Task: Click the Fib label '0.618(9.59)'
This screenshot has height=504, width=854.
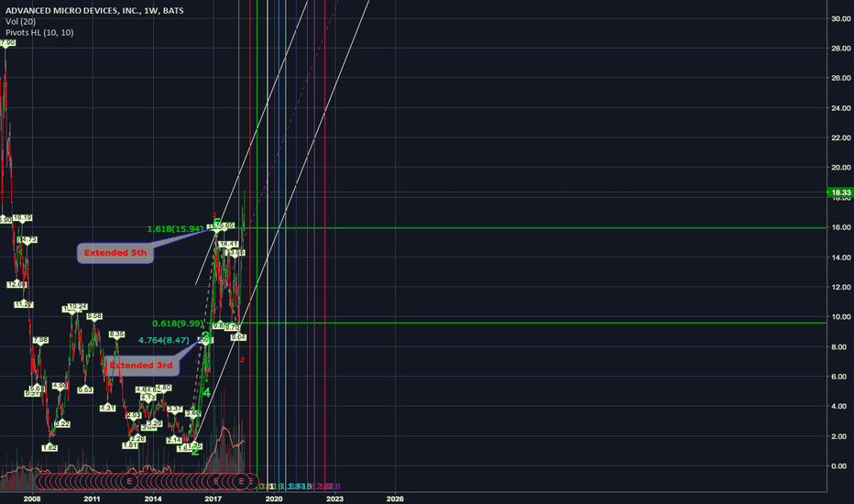Action: click(178, 323)
